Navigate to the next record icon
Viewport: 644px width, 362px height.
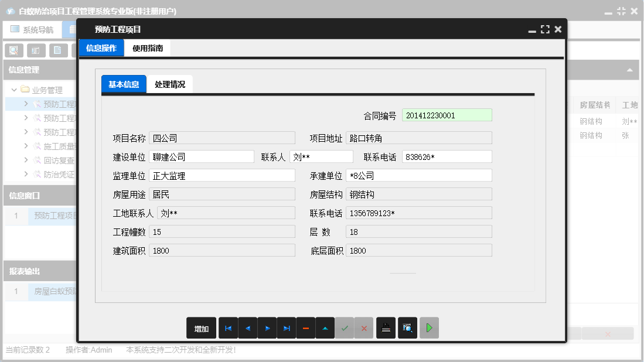click(267, 328)
